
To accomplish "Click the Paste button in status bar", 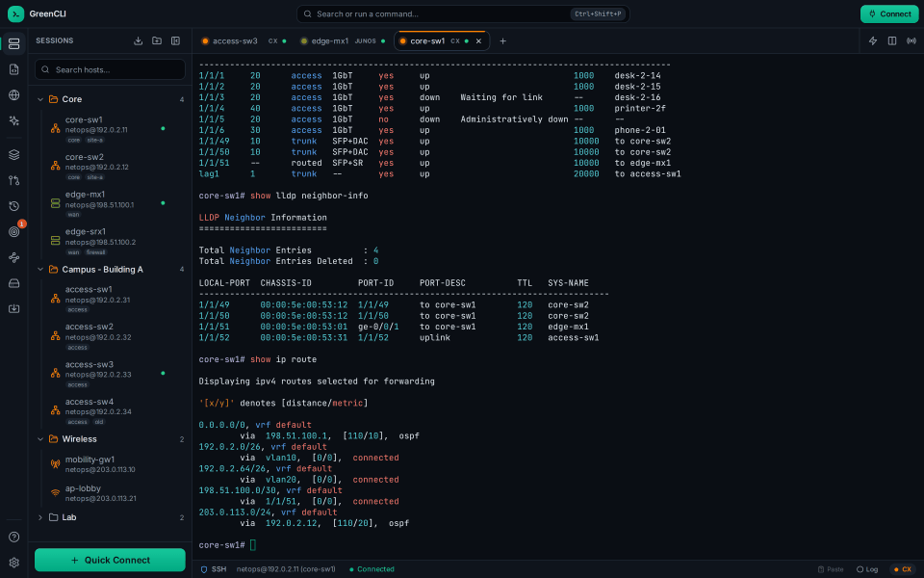I will click(831, 569).
